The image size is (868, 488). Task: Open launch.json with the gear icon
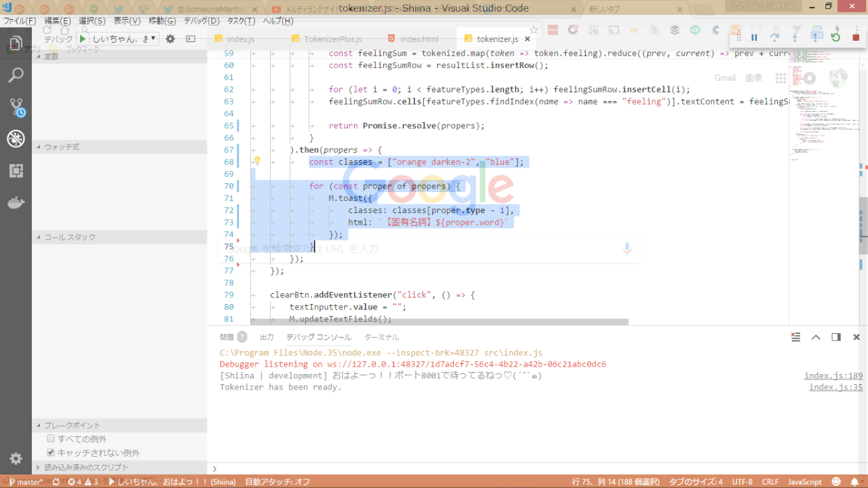(170, 39)
